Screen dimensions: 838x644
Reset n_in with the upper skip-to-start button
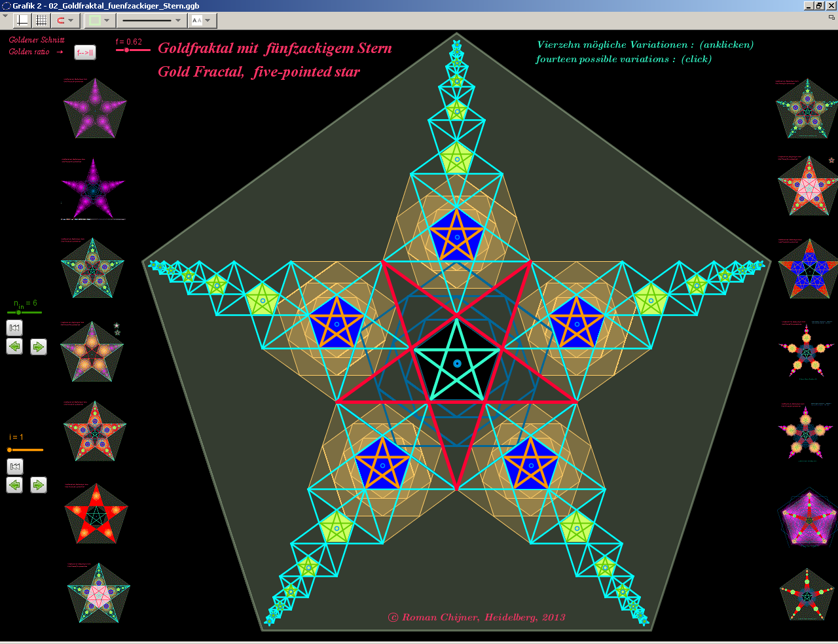click(14, 327)
